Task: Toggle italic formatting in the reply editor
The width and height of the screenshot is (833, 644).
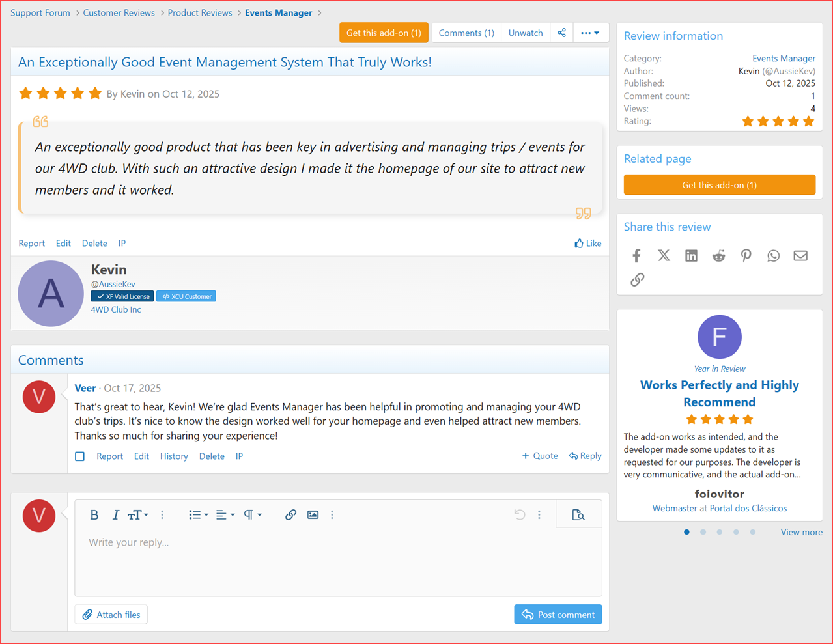Action: pos(115,514)
